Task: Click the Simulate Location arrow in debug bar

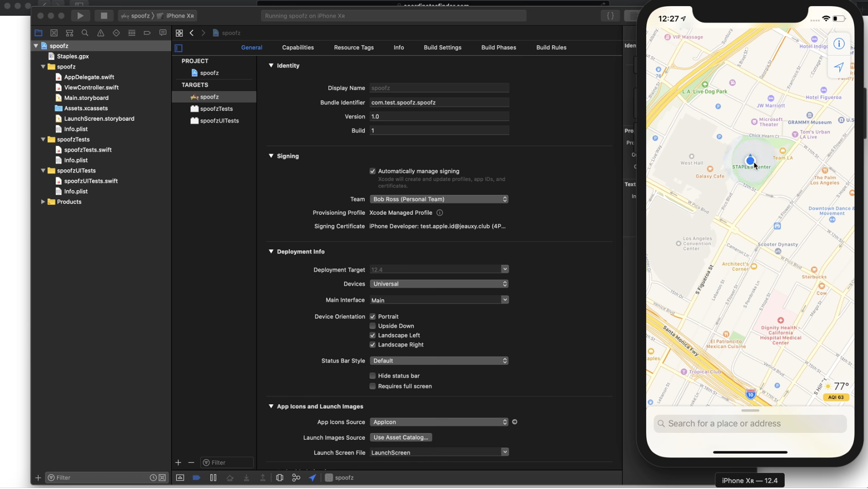Action: (x=313, y=477)
